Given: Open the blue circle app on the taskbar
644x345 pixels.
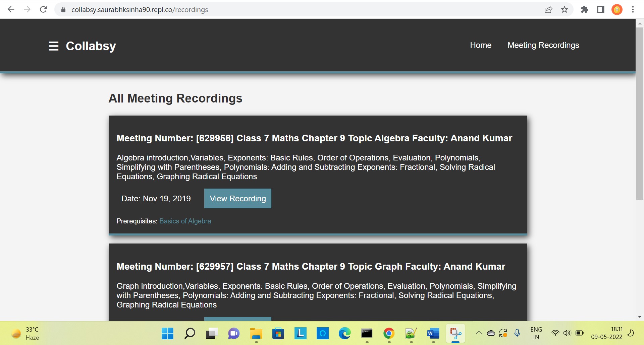Looking at the screenshot, I should (322, 334).
